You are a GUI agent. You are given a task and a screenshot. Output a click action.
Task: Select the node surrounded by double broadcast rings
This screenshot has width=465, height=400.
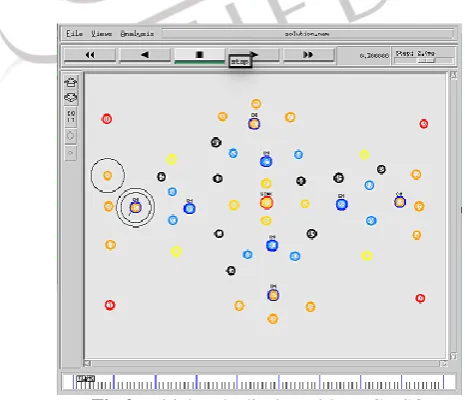(x=135, y=208)
